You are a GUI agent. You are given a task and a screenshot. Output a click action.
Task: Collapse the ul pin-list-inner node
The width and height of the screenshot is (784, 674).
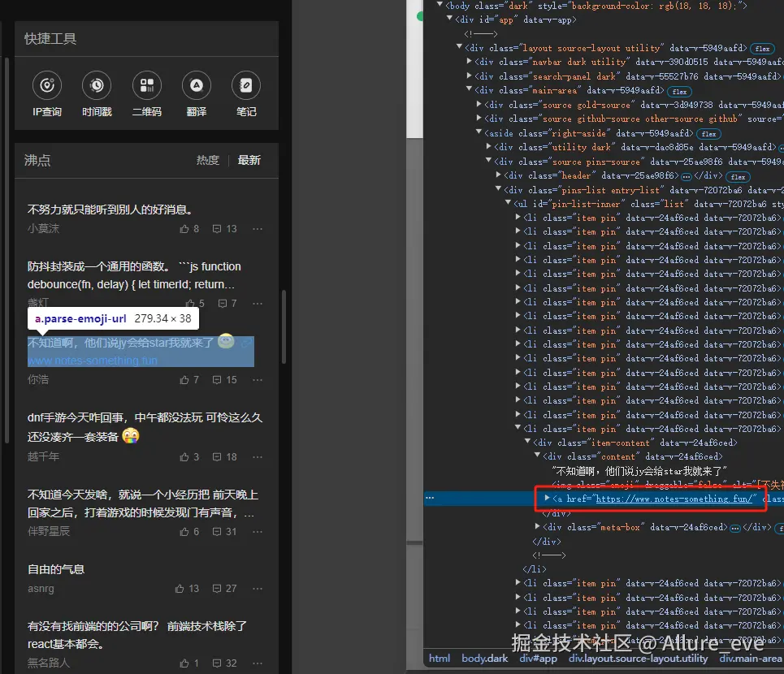click(x=509, y=204)
